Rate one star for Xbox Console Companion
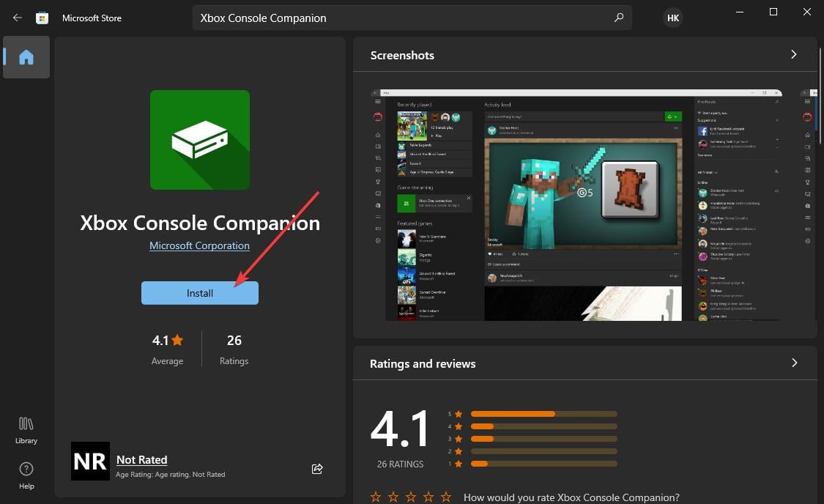This screenshot has width=824, height=504. 376,497
